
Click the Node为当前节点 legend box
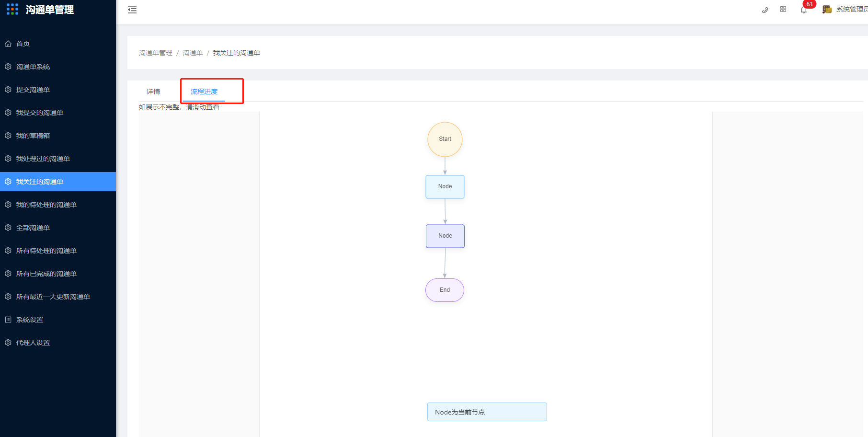pyautogui.click(x=487, y=412)
